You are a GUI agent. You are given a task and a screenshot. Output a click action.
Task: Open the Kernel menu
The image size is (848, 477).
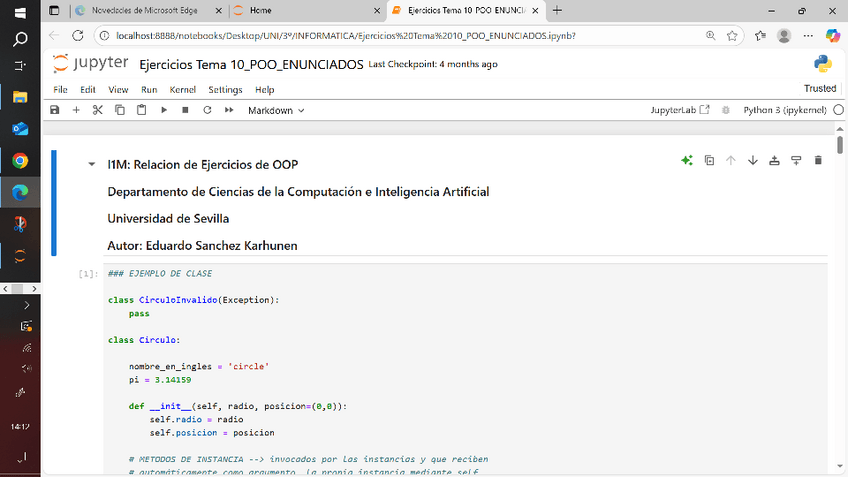(182, 89)
